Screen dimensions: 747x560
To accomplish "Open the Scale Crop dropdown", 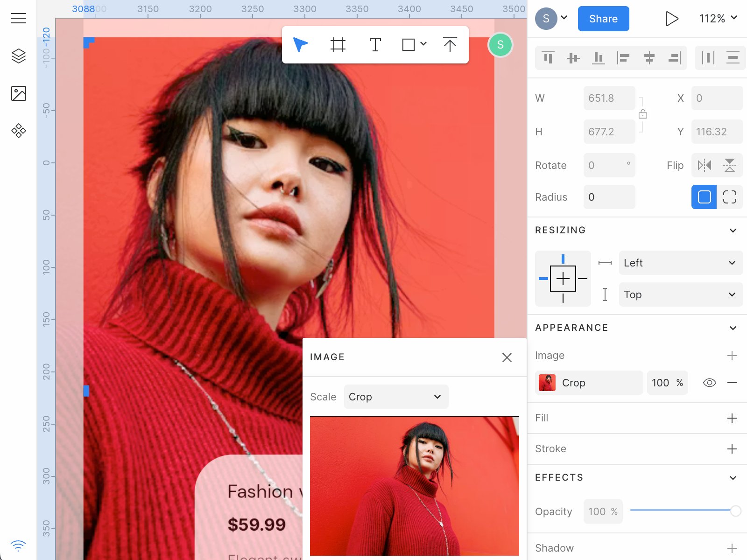I will [x=396, y=397].
